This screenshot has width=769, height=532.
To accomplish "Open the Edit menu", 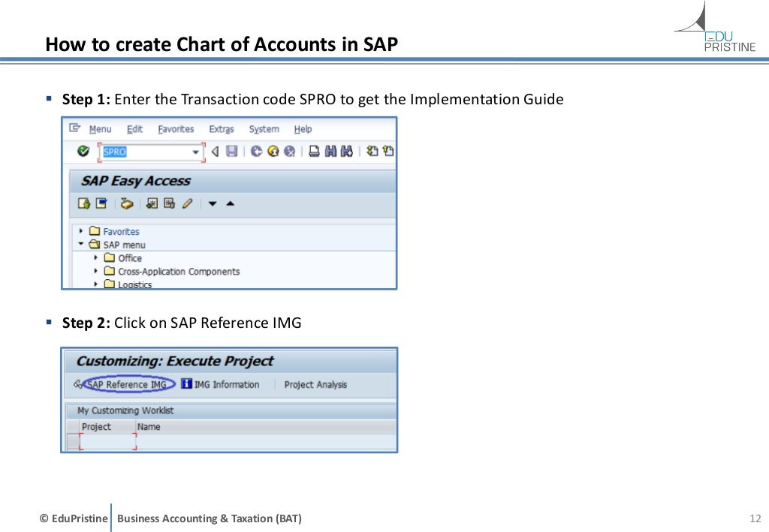I will (x=134, y=129).
